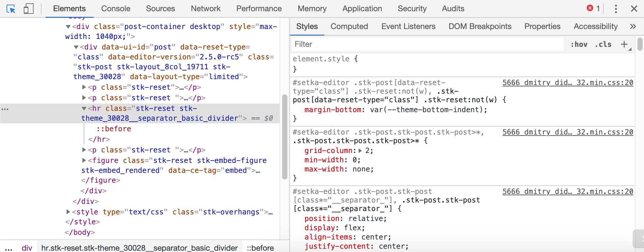The height and width of the screenshot is (252, 644).
Task: Collapse the post-container desktop div node
Action: 68,27
